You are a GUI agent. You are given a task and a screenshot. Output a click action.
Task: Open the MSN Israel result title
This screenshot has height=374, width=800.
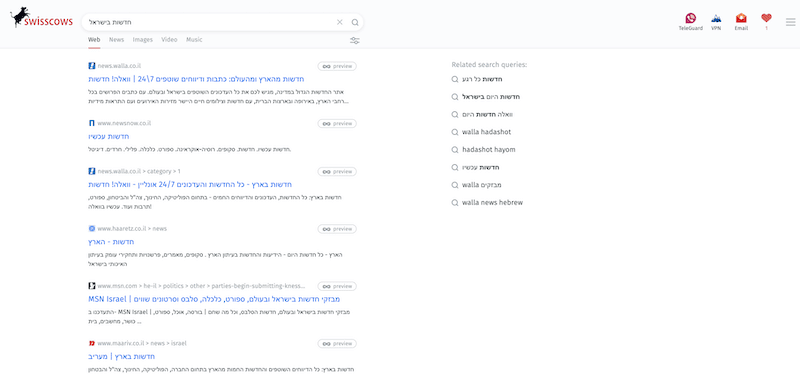pyautogui.click(x=214, y=299)
